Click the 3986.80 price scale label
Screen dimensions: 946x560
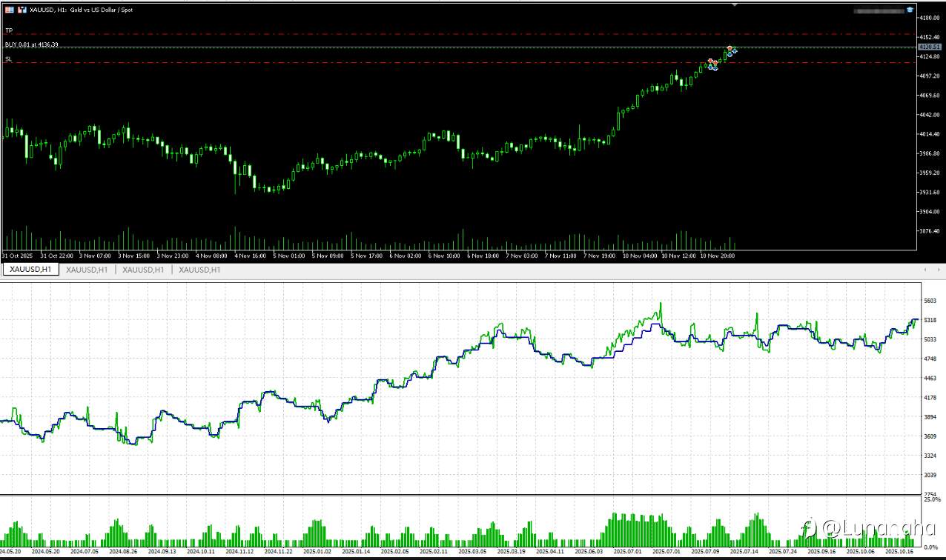point(930,153)
